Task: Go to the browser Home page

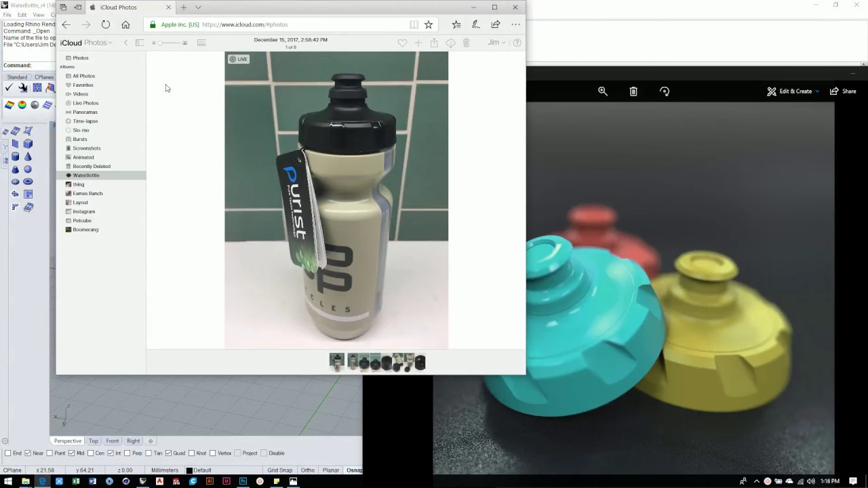Action: [125, 24]
